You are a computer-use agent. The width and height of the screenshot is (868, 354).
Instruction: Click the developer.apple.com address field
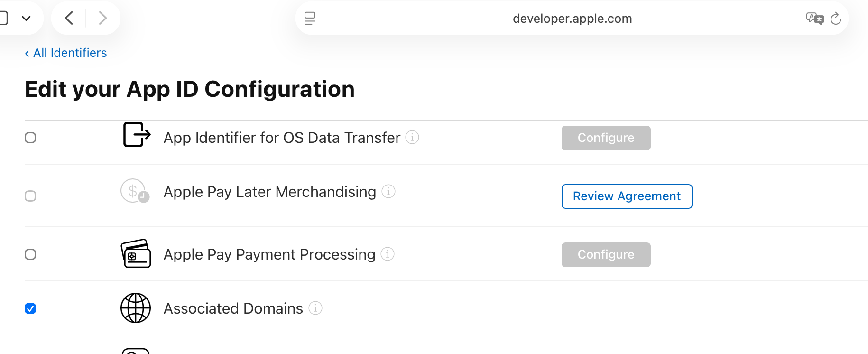[572, 19]
